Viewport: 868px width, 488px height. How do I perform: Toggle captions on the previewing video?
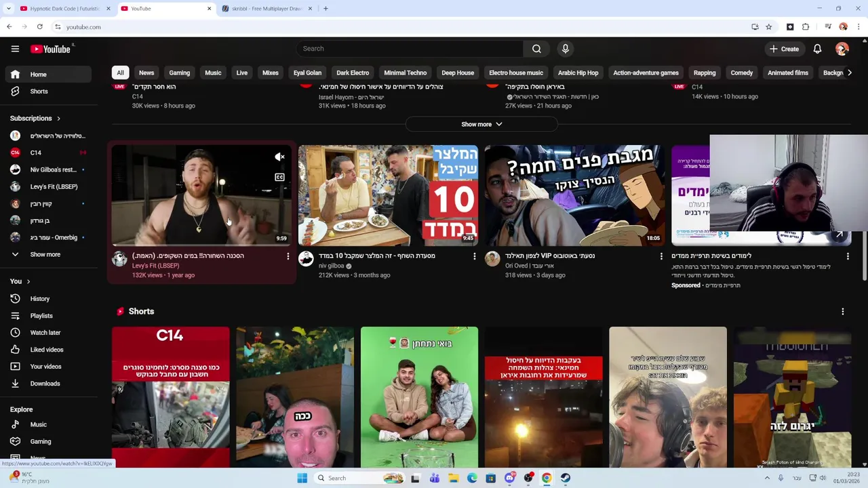coord(279,178)
